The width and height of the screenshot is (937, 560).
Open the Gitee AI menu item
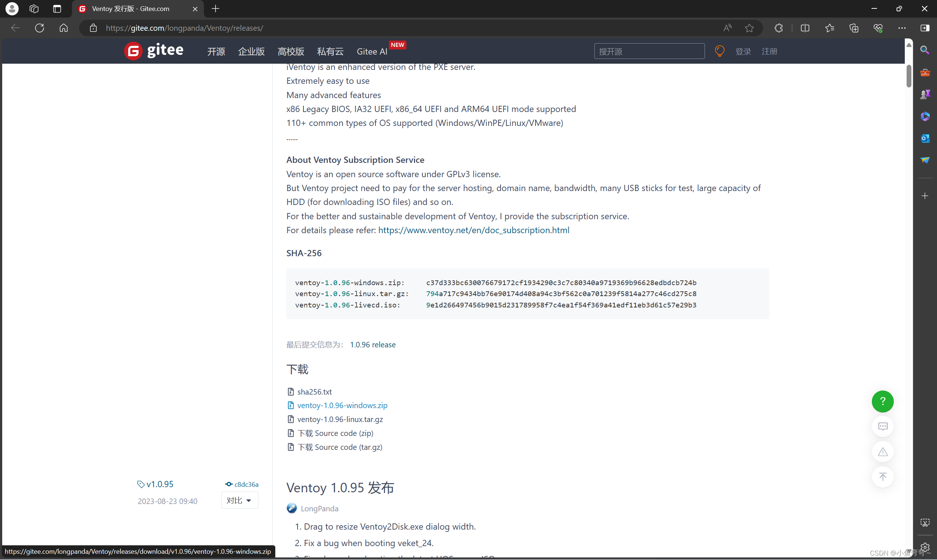[x=372, y=51]
